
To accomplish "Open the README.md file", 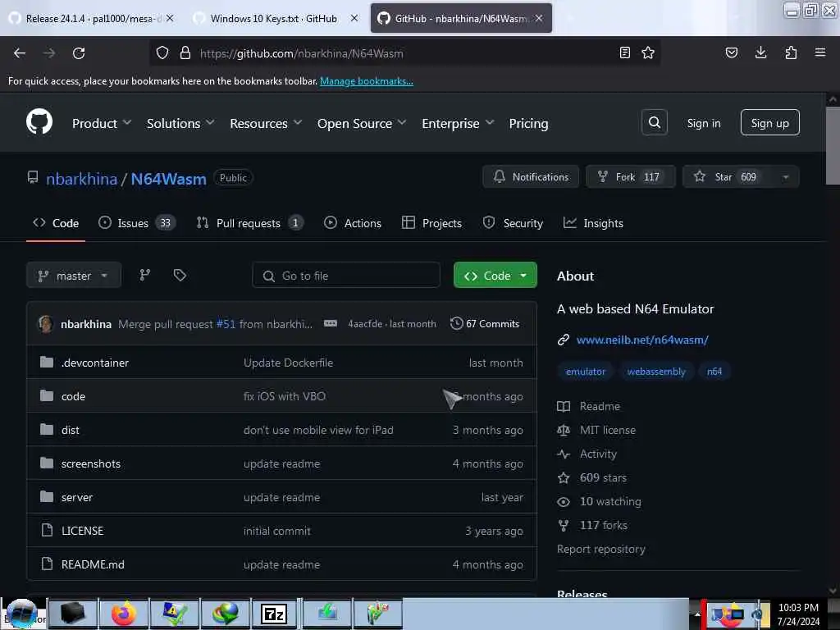I will [93, 564].
